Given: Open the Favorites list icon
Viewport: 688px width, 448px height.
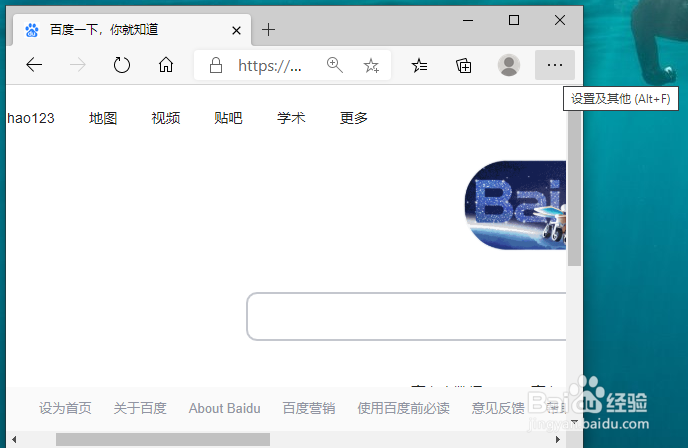Looking at the screenshot, I should (x=419, y=65).
